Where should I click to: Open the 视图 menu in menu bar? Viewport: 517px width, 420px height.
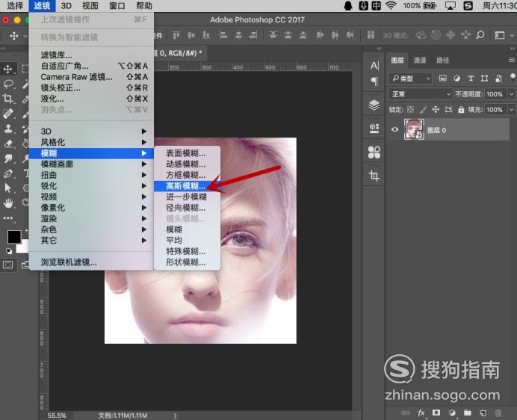pos(90,6)
